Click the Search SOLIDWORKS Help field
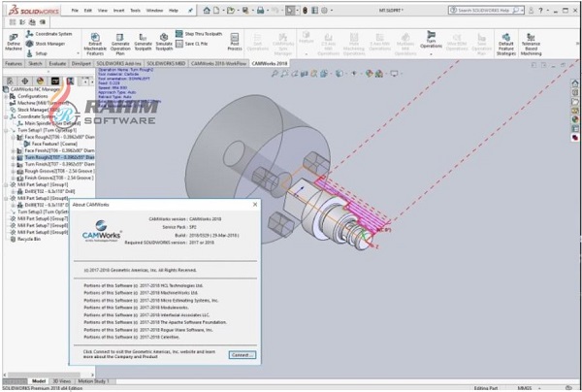This screenshot has height=392, width=582. pos(484,11)
